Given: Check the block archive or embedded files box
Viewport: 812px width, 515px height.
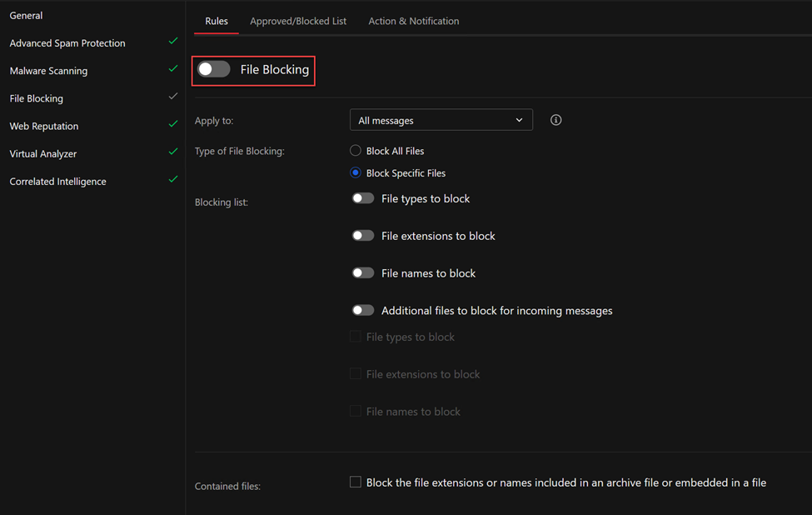Looking at the screenshot, I should pyautogui.click(x=356, y=482).
